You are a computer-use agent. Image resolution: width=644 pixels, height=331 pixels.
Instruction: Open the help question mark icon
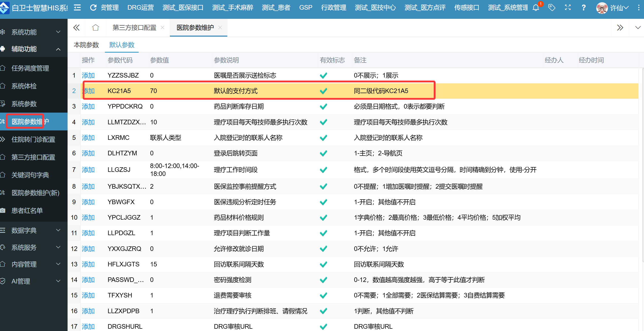[584, 8]
